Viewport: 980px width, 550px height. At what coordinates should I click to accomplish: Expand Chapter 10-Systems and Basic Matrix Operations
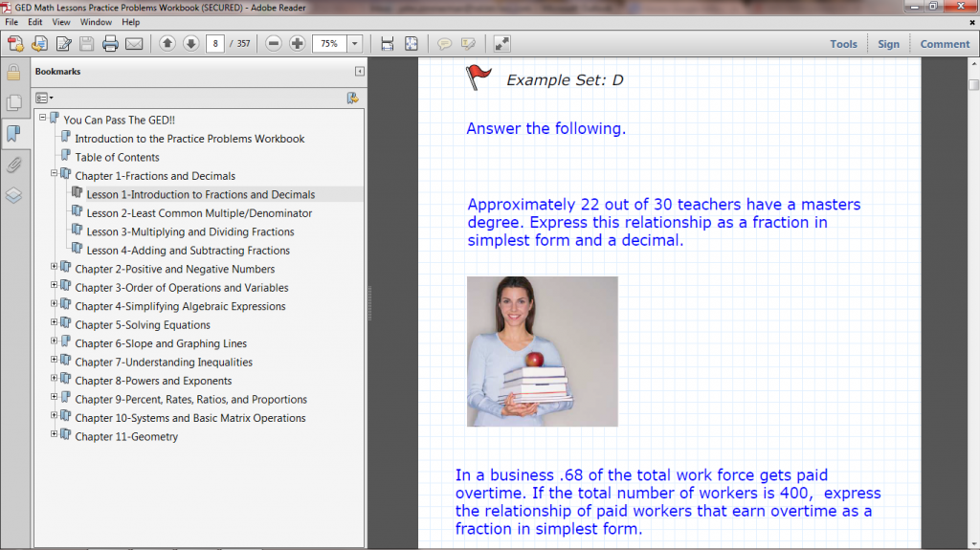tap(55, 416)
